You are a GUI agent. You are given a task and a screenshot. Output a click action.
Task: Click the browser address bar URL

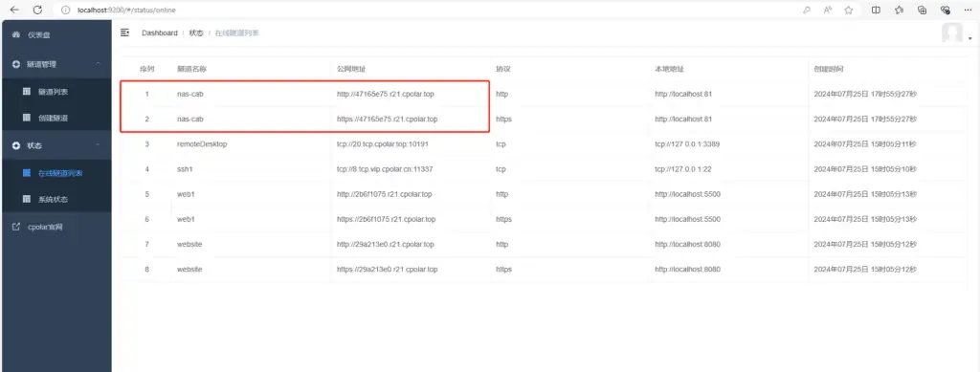(130, 10)
